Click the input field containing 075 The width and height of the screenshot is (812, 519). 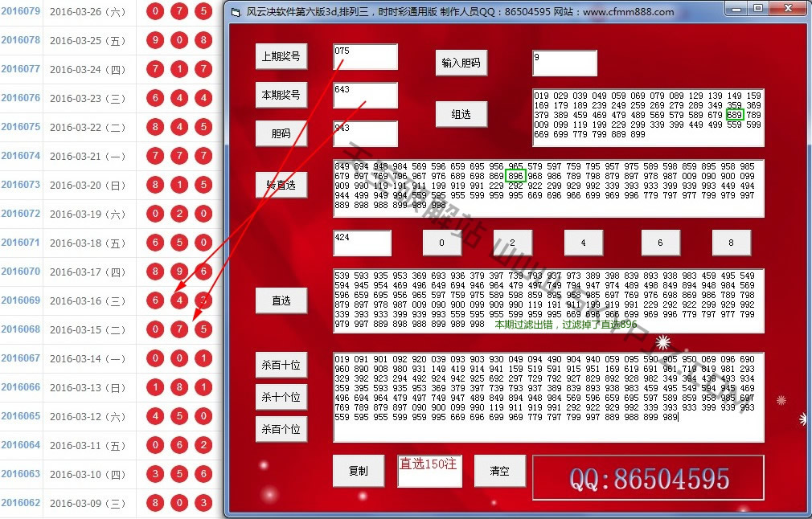tap(365, 57)
